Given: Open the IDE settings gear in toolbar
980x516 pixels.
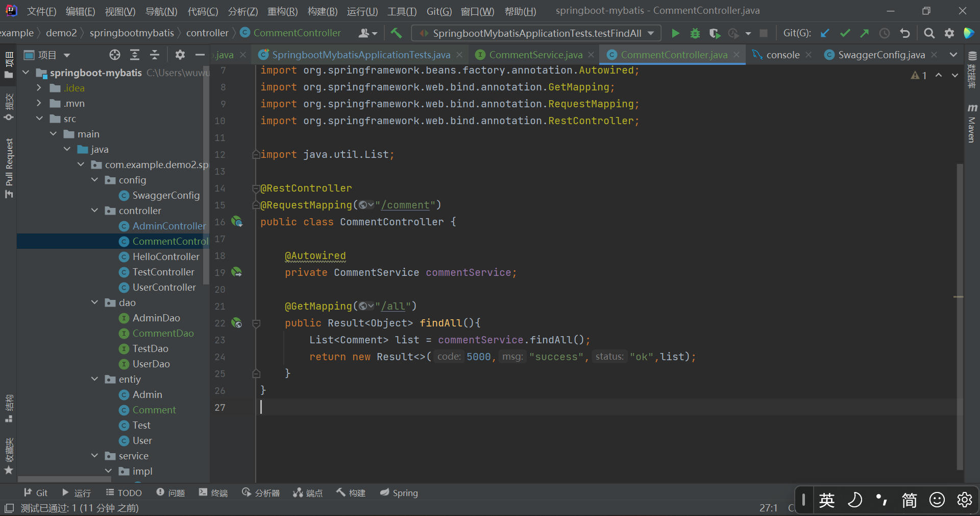Looking at the screenshot, I should (949, 33).
